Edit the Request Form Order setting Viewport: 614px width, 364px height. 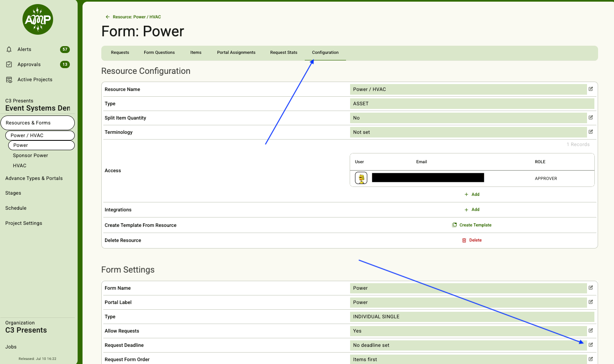pos(591,359)
